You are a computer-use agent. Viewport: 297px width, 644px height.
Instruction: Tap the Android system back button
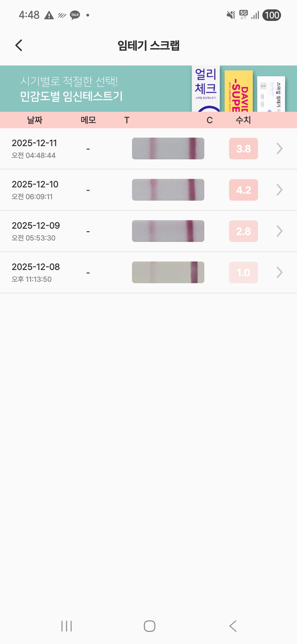click(x=233, y=626)
